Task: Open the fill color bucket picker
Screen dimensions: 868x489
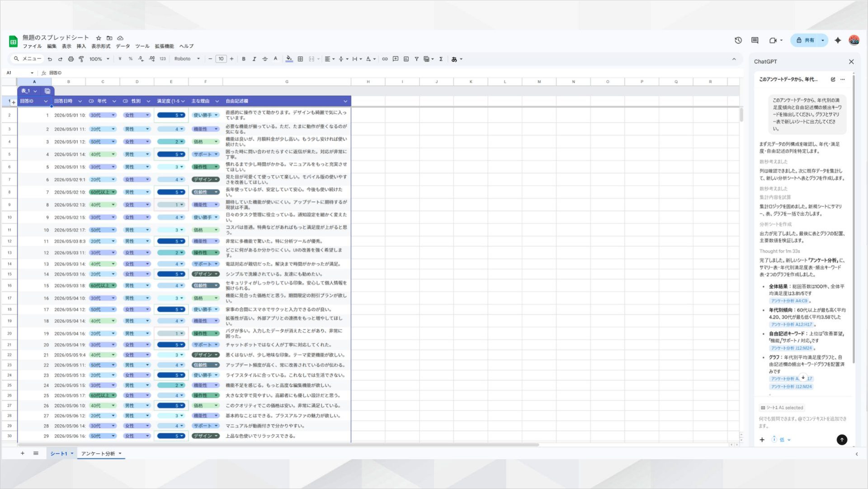Action: (289, 59)
